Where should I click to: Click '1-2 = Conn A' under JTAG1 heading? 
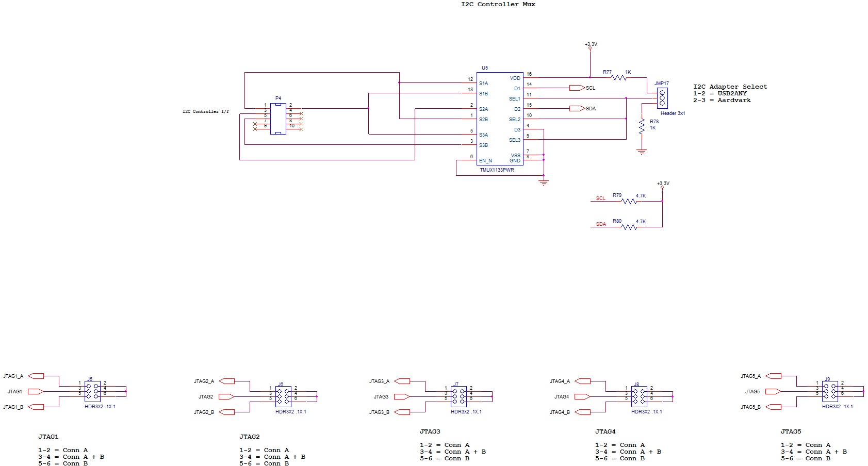click(x=63, y=450)
